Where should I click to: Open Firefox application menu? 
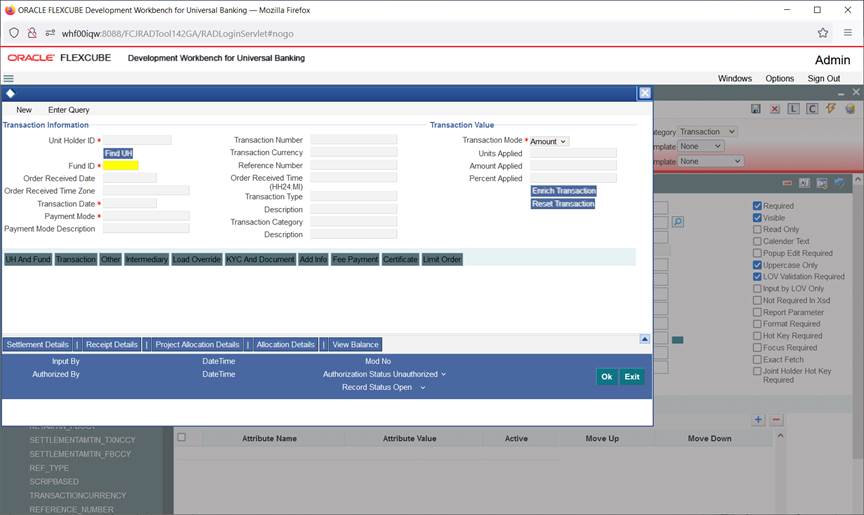[847, 33]
